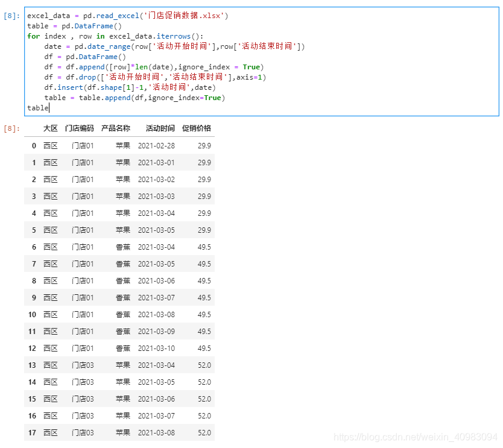The width and height of the screenshot is (503, 448).
Task: Select 苹果 product cell in row 0
Action: click(x=123, y=145)
